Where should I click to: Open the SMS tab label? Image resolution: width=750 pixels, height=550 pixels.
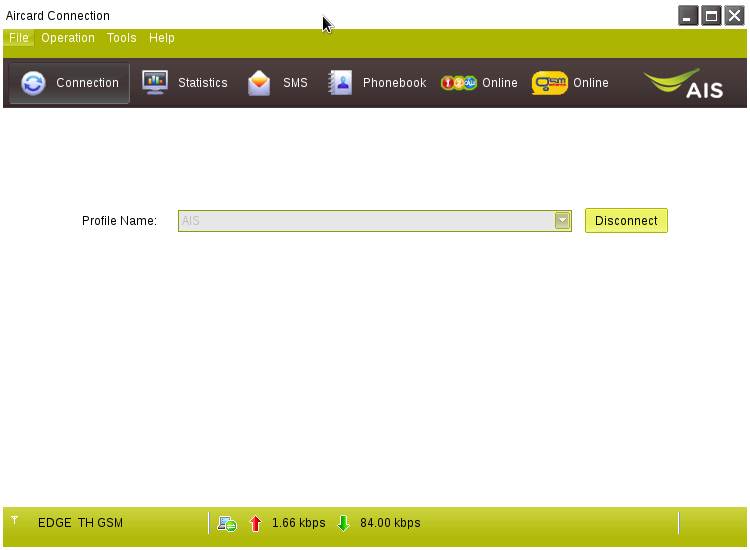click(295, 83)
